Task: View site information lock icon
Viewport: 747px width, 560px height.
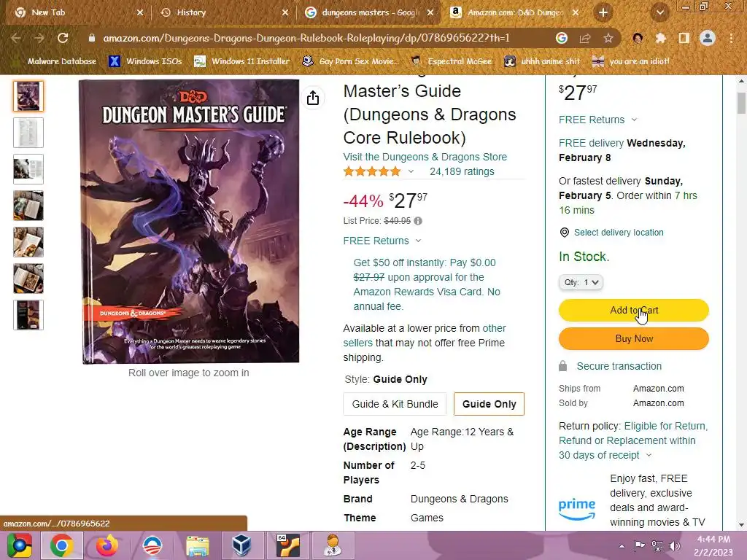Action: point(91,38)
